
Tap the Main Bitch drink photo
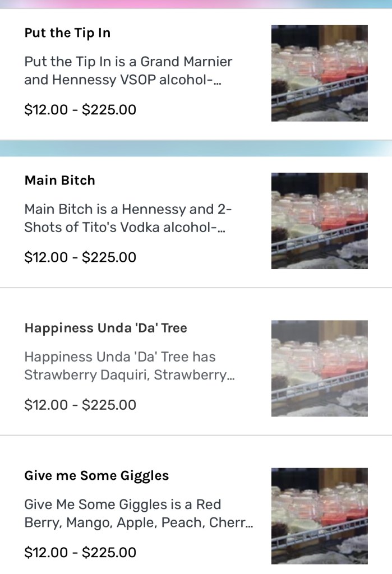[319, 220]
